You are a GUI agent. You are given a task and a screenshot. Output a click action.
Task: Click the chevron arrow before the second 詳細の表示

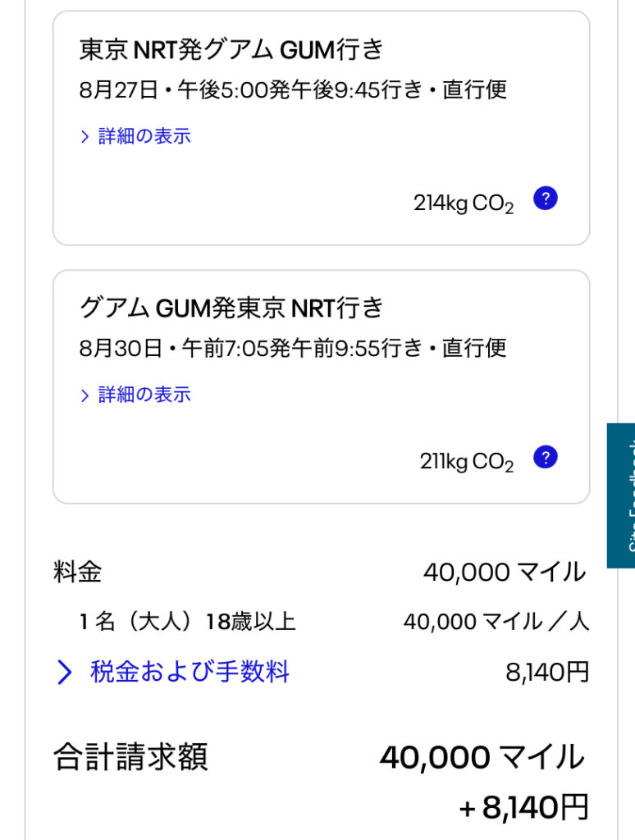85,395
